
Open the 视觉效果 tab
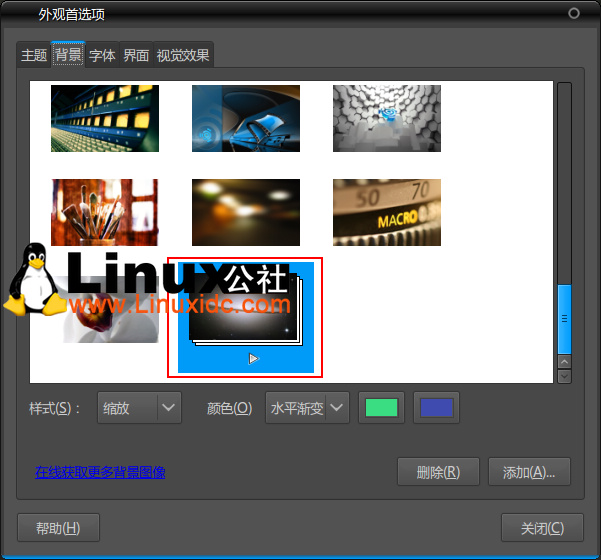click(183, 56)
